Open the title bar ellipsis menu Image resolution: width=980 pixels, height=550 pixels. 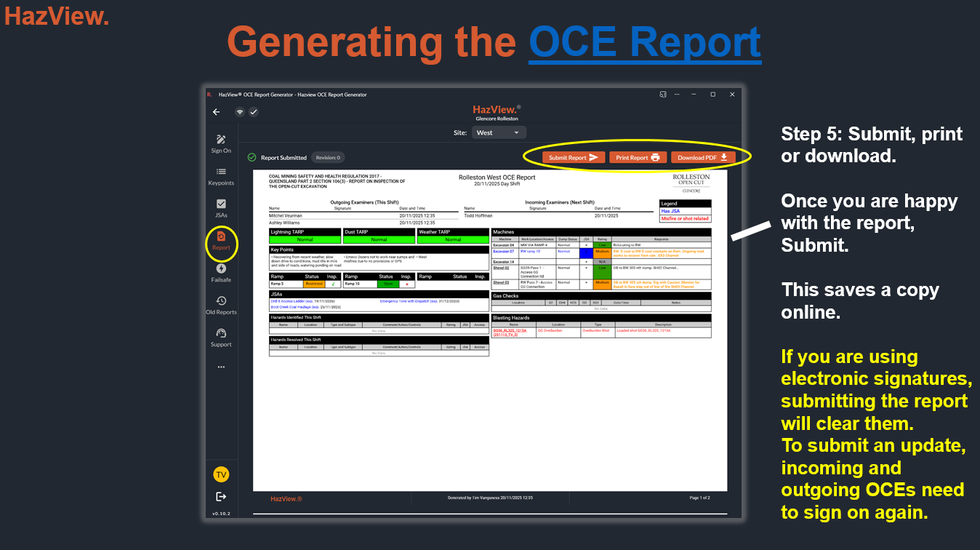click(677, 95)
